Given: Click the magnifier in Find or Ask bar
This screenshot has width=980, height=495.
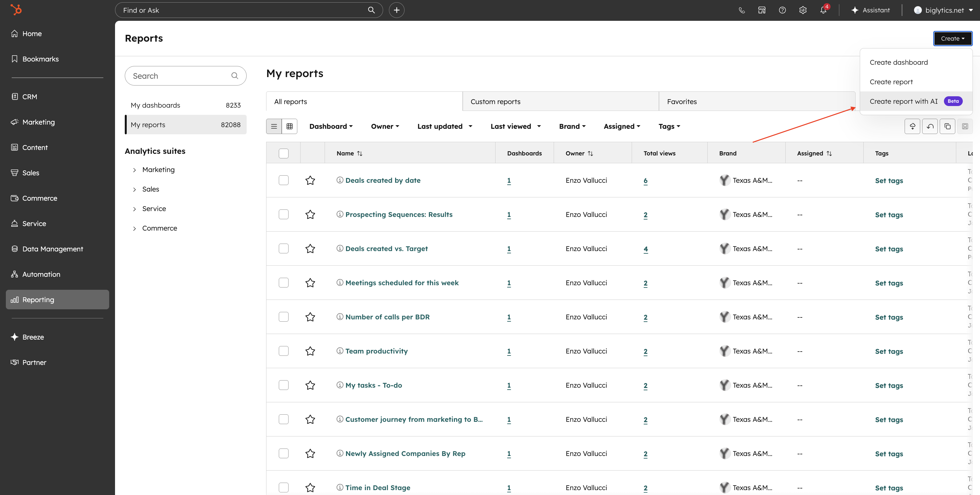Looking at the screenshot, I should pyautogui.click(x=371, y=10).
